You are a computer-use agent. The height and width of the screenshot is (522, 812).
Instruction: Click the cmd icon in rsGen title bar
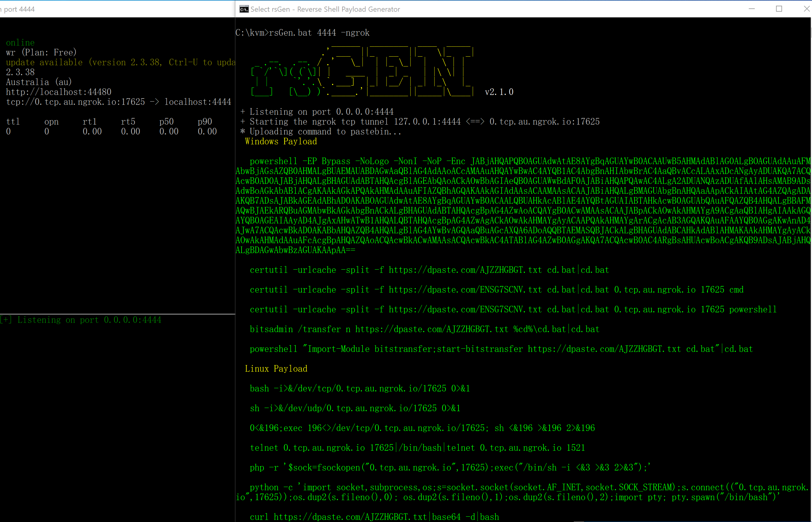[x=244, y=9]
